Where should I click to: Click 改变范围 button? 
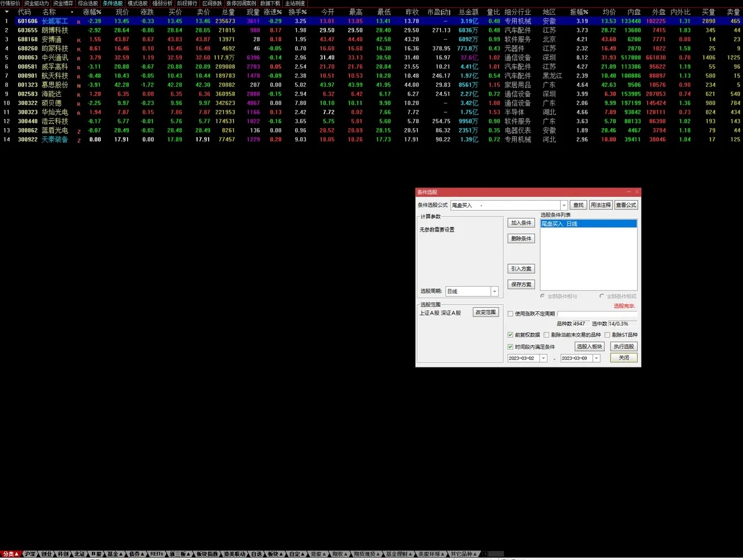485,312
